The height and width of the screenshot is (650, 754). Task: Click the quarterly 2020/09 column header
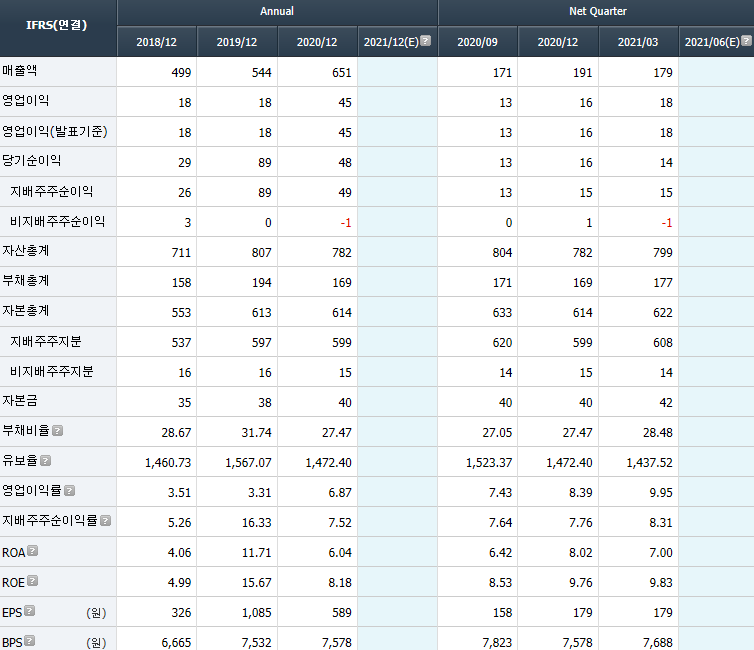(x=478, y=42)
